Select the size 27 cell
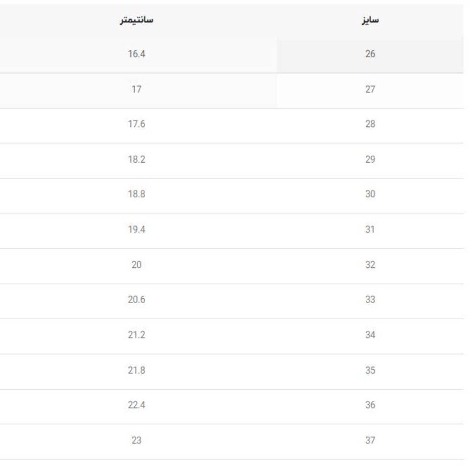This screenshot has width=476, height=476. tap(370, 91)
